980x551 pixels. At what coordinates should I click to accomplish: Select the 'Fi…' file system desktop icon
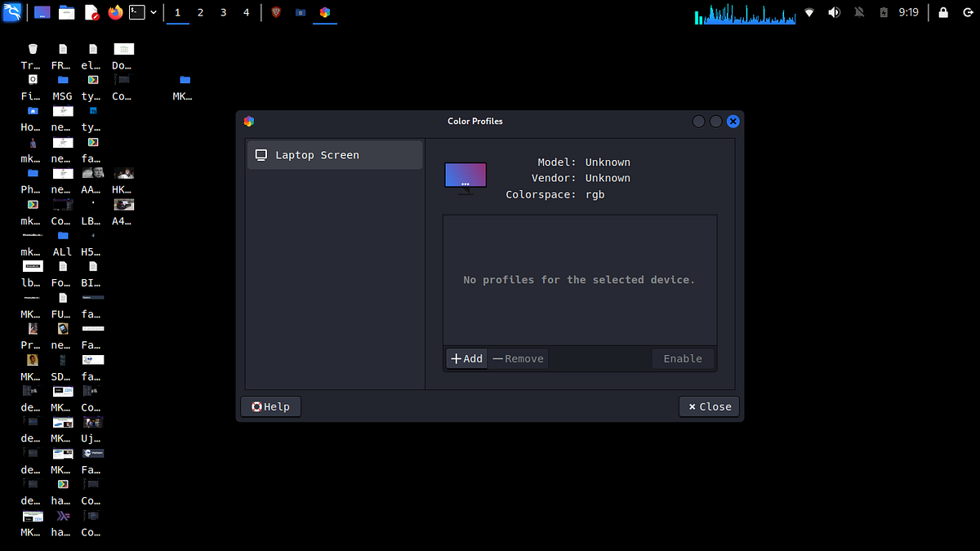tap(31, 88)
